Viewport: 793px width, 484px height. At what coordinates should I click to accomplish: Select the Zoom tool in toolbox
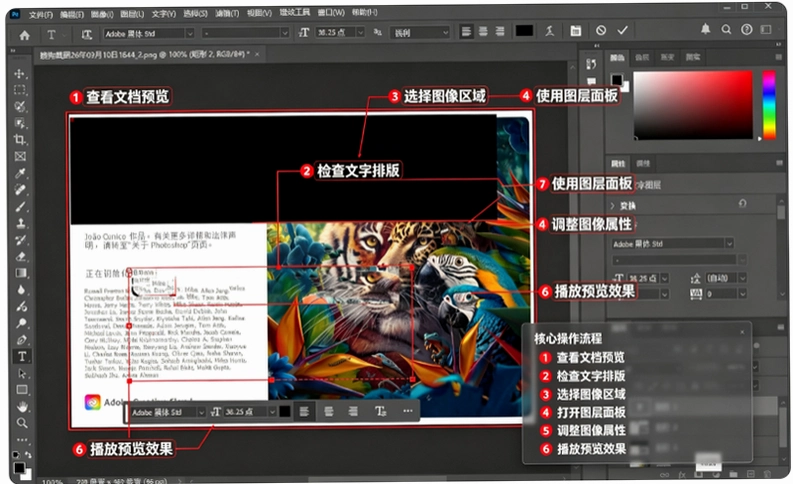[22, 423]
